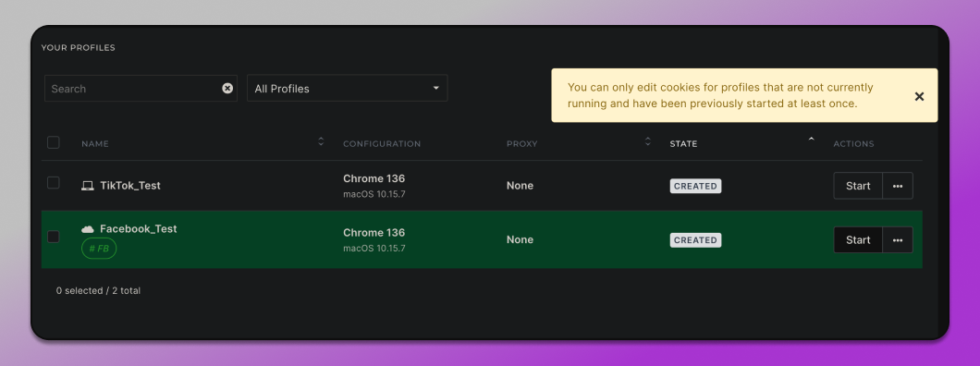The height and width of the screenshot is (366, 980).
Task: Start the Facebook_Test profile
Action: coord(858,239)
